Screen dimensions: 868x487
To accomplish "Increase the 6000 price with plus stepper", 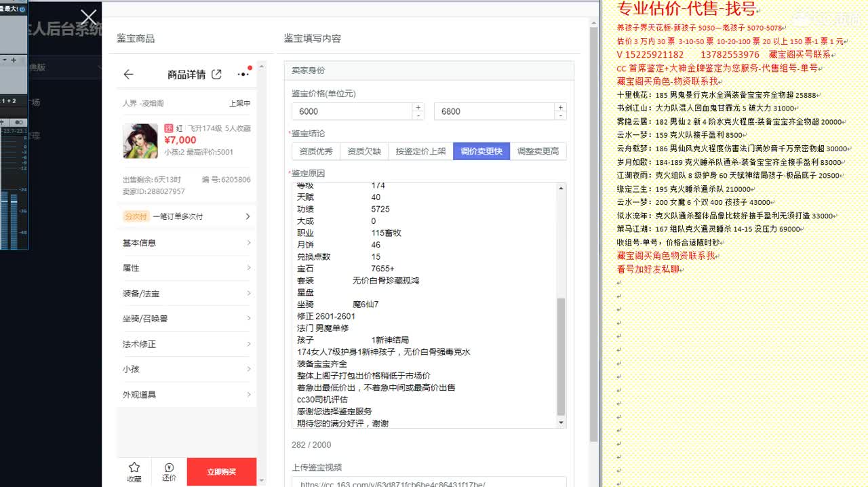I will [418, 107].
